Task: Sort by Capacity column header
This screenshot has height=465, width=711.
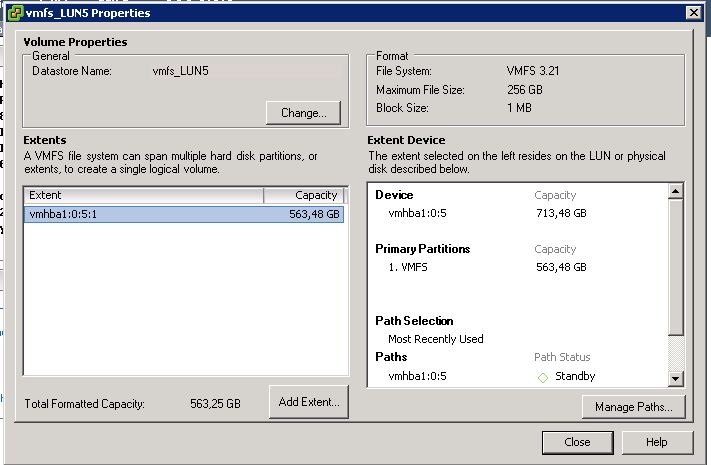Action: (x=304, y=195)
